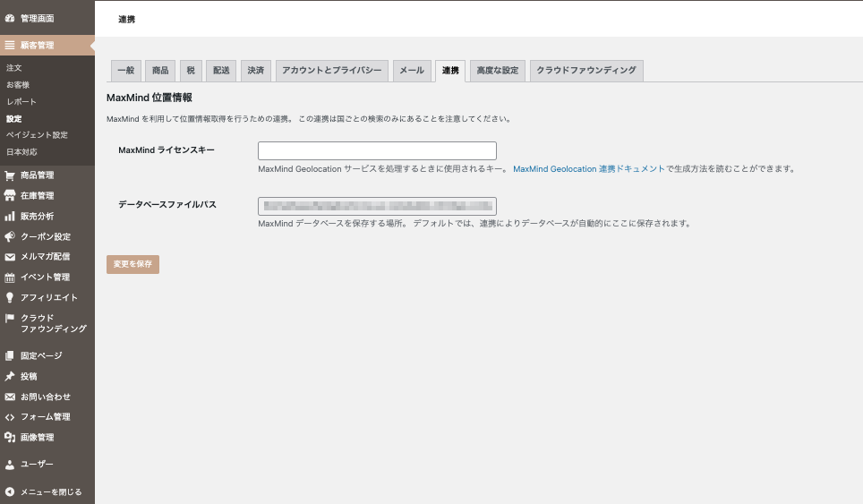
Task: Select the megaphone icon for クーポン設定
Action: pyautogui.click(x=10, y=237)
